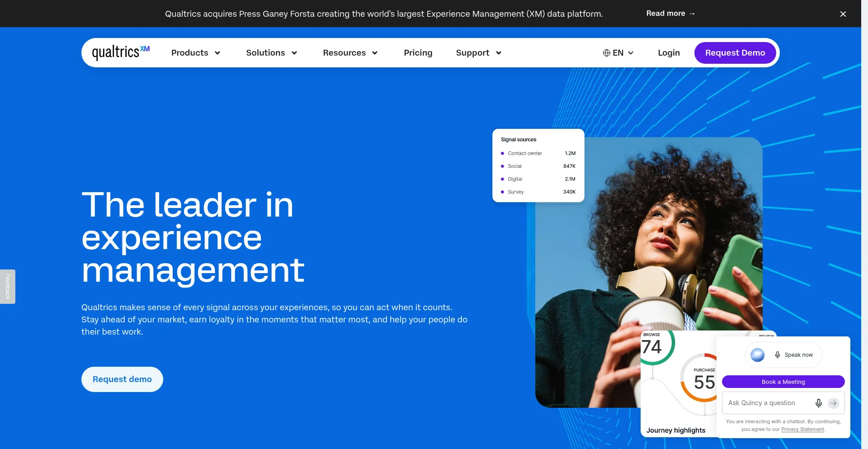
Task: Click the Book a Meeting button
Action: (x=783, y=382)
